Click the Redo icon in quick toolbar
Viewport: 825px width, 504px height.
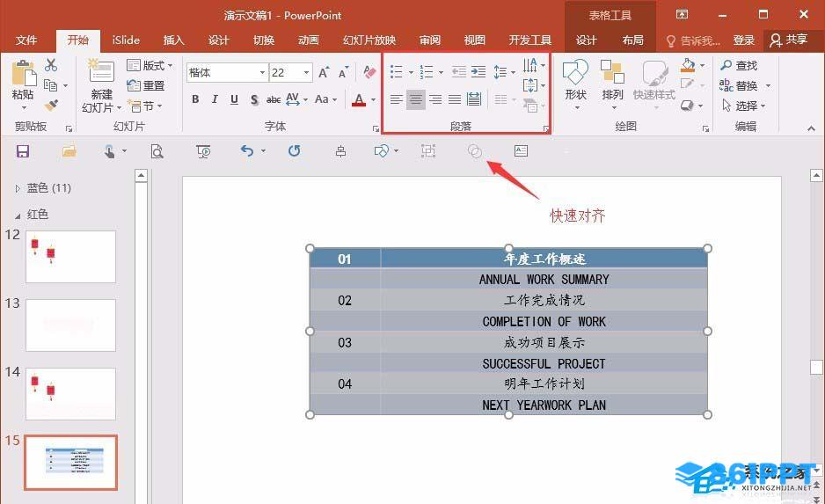(294, 151)
